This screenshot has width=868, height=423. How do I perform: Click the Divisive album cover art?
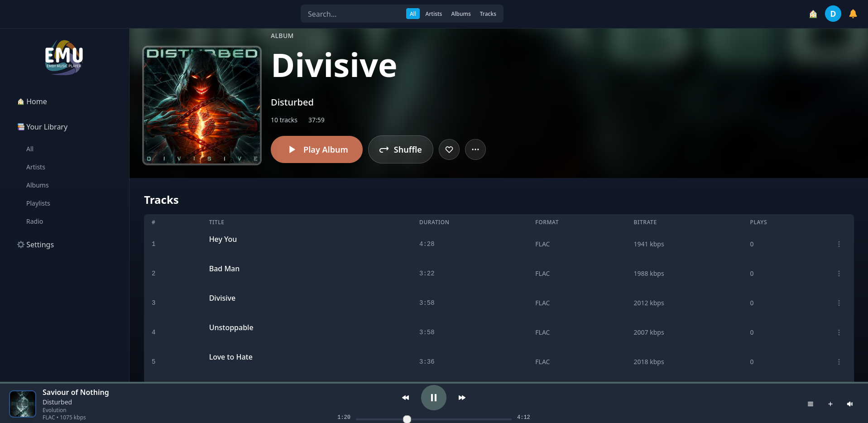202,106
